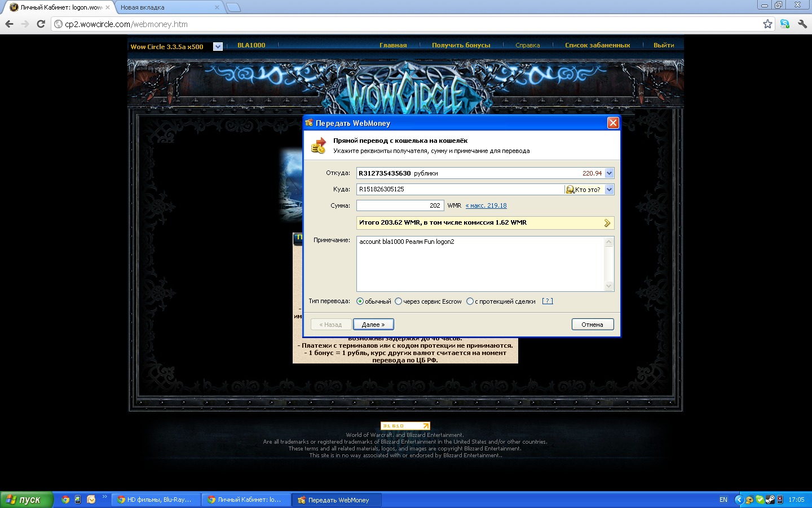Open the Wow Circle realm selector dropdown
Screen dimensions: 812x508
pyautogui.click(x=218, y=47)
